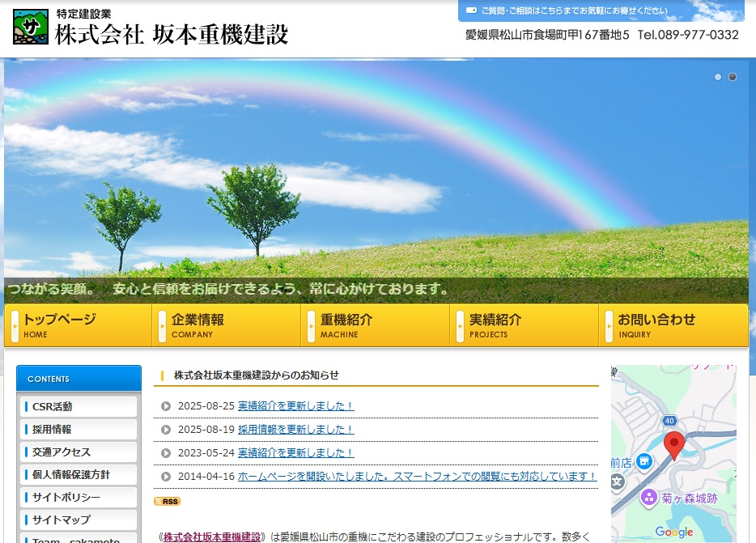Screen dimensions: 756x543
Task: Click the RSS feed icon
Action: (x=168, y=502)
